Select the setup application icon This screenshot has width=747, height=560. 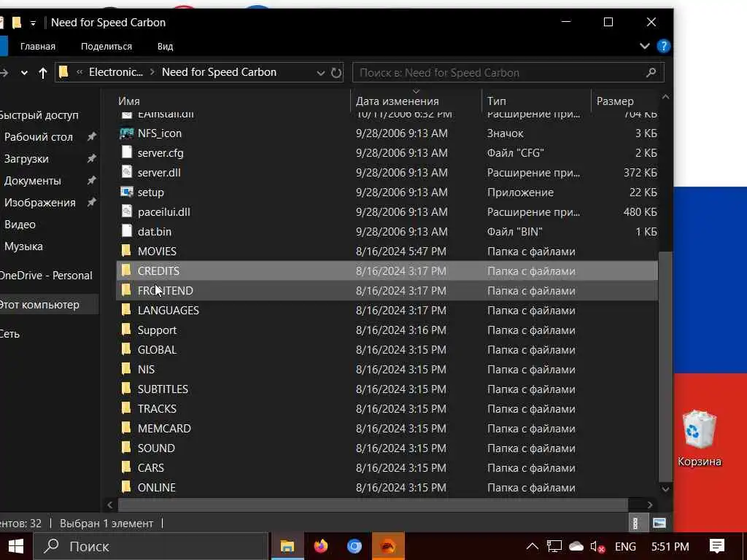tap(126, 192)
